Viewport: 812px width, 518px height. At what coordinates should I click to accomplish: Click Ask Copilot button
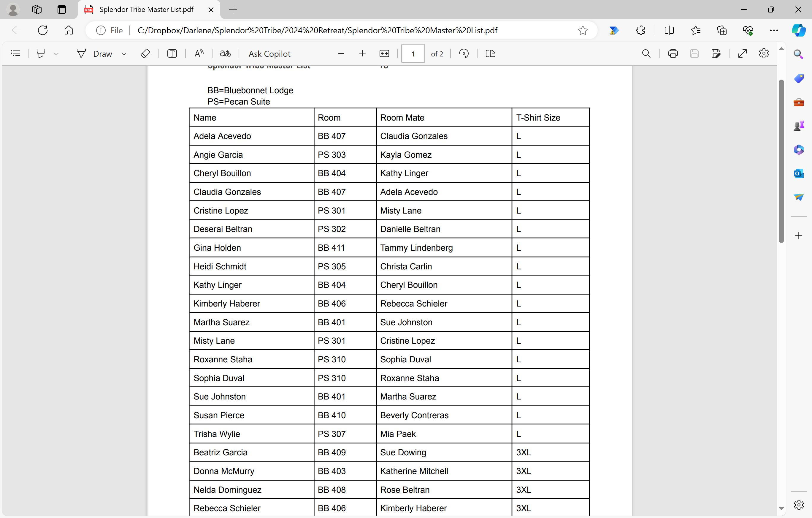pos(269,54)
